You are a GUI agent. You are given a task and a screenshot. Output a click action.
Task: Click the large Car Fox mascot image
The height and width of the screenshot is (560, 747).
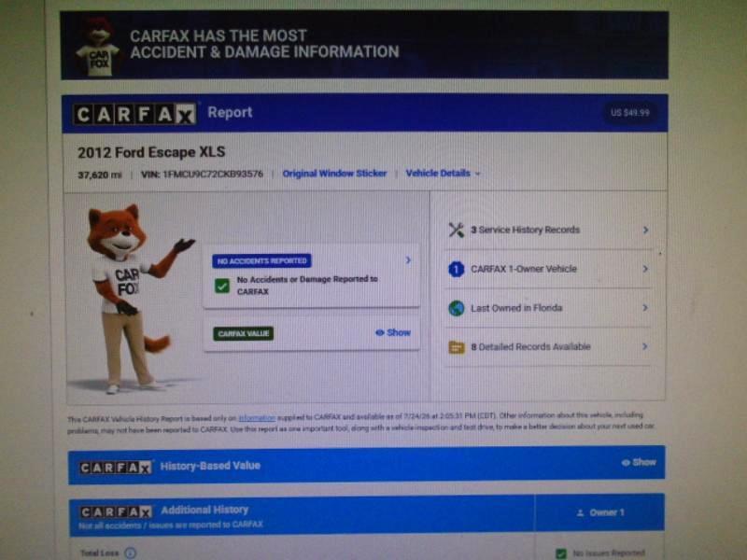pyautogui.click(x=135, y=299)
